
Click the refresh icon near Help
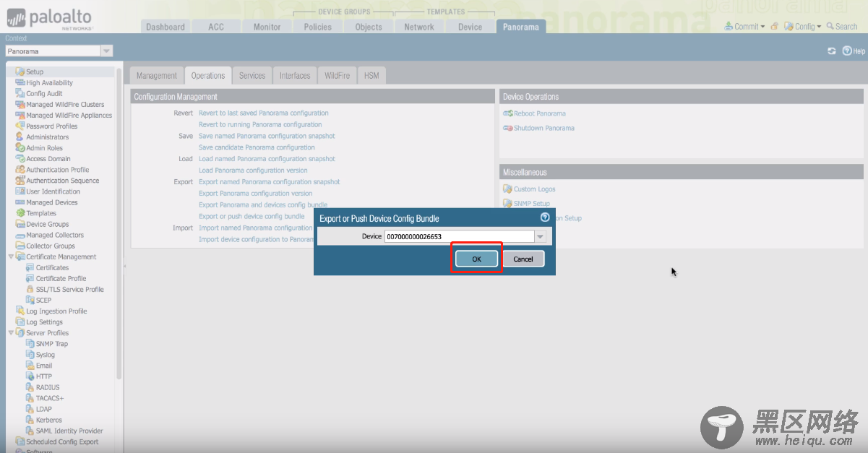(832, 51)
